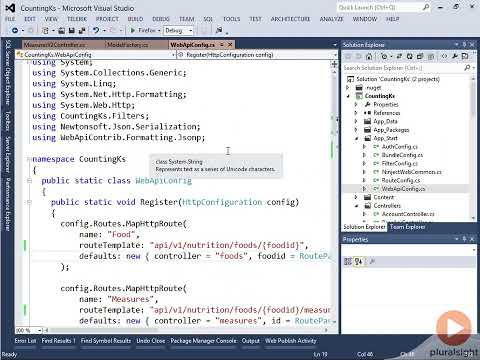This screenshot has width=480, height=360.
Task: Click Alphabetical sort icon in Properties panel
Action: pyautogui.click(x=359, y=262)
